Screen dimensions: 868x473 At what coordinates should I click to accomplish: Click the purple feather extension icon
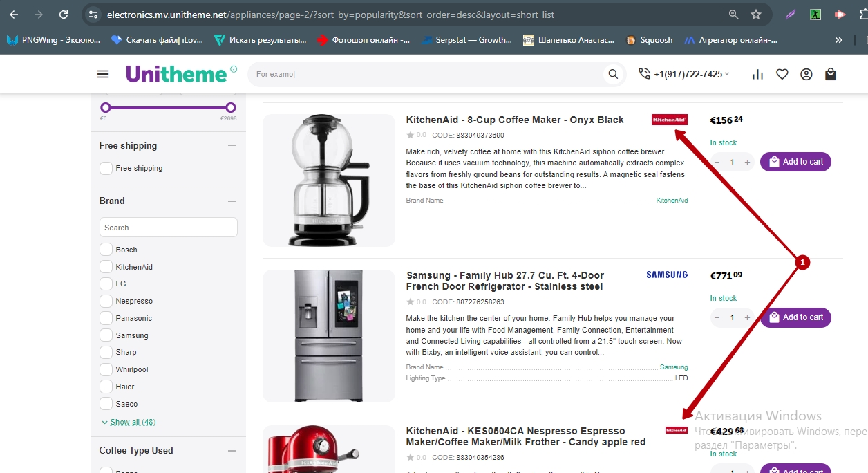[x=791, y=15]
